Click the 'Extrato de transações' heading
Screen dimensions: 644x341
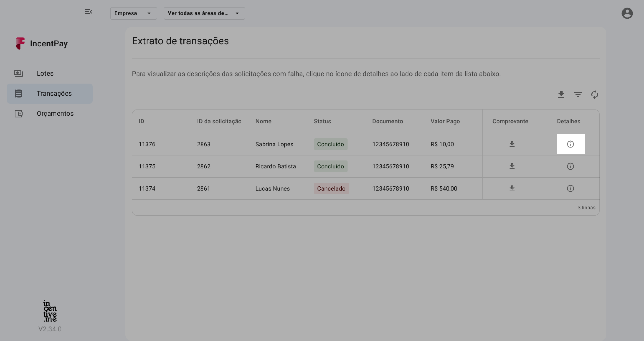(x=180, y=41)
